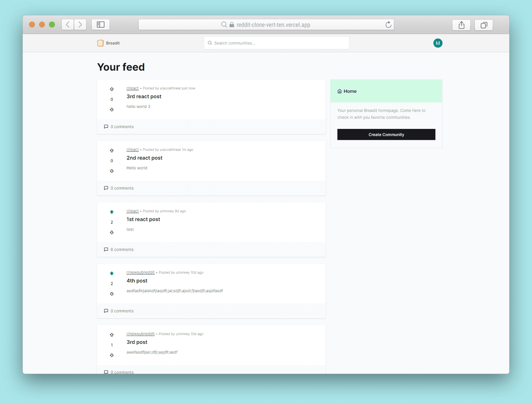Click the comment icon on '1st react post'
Screen dimensions: 532x404
(x=106, y=249)
